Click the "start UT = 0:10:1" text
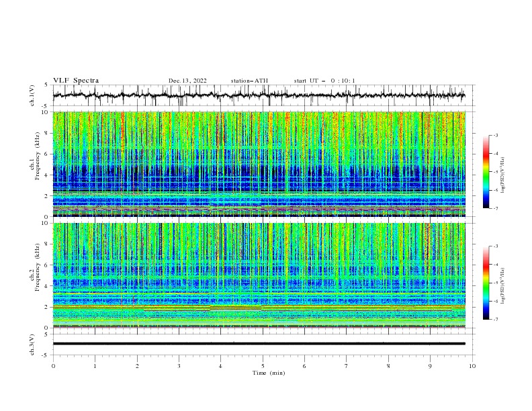 coord(324,81)
